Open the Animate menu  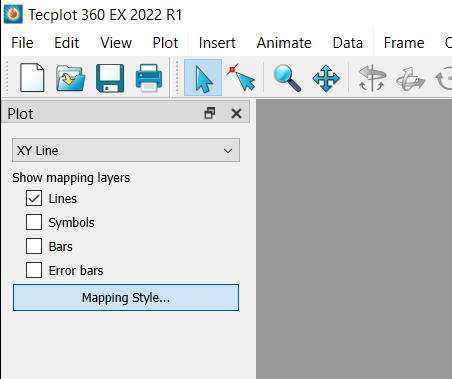[x=284, y=43]
